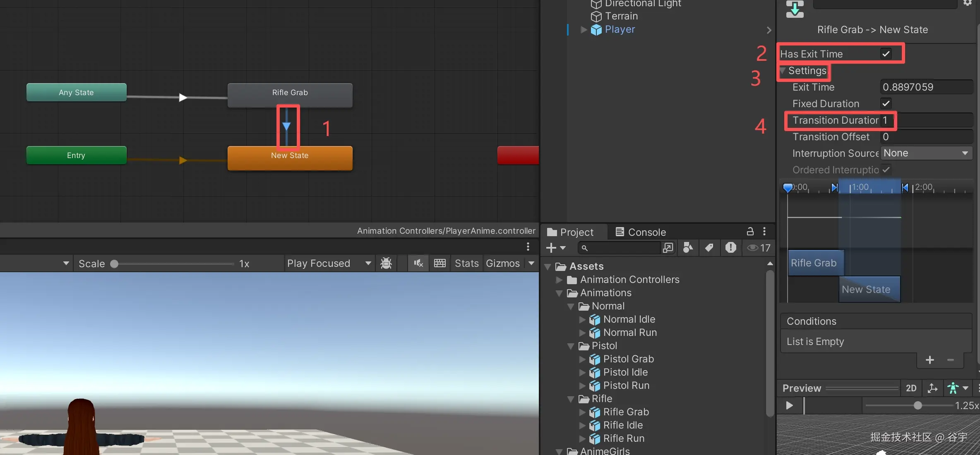Add a new transition condition
This screenshot has height=455, width=980.
pyautogui.click(x=930, y=360)
